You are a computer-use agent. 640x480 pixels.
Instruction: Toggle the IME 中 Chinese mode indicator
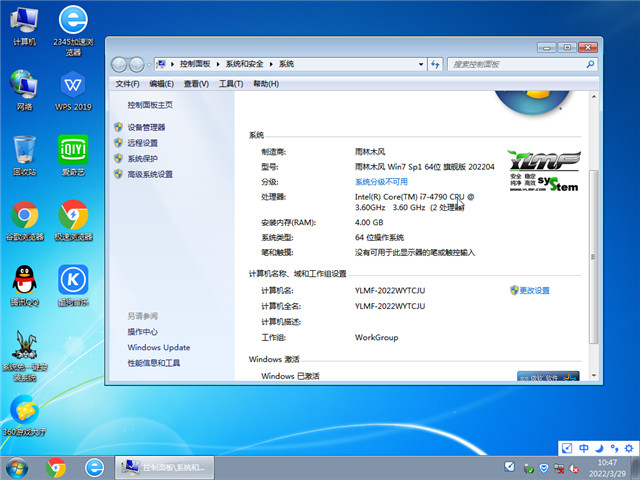(584, 448)
